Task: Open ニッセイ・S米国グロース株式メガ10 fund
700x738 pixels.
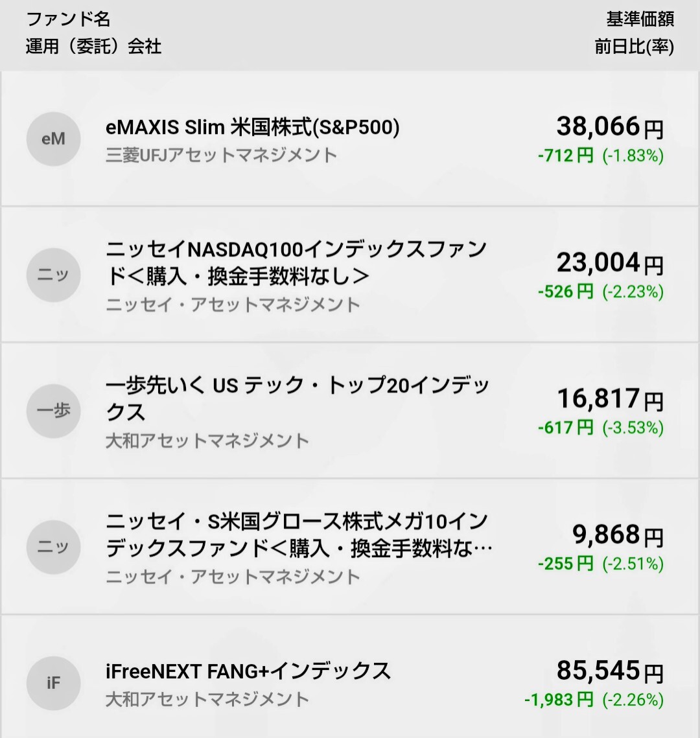Action: pyautogui.click(x=297, y=535)
